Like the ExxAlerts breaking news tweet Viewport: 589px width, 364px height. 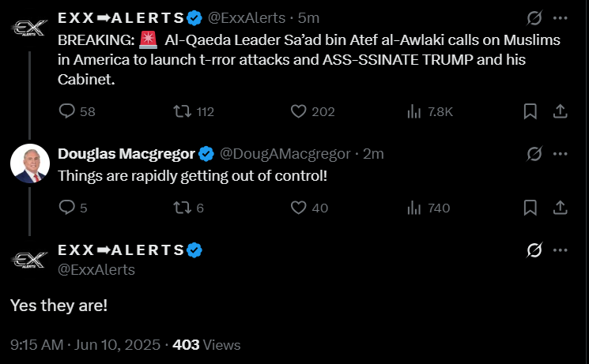(x=298, y=112)
